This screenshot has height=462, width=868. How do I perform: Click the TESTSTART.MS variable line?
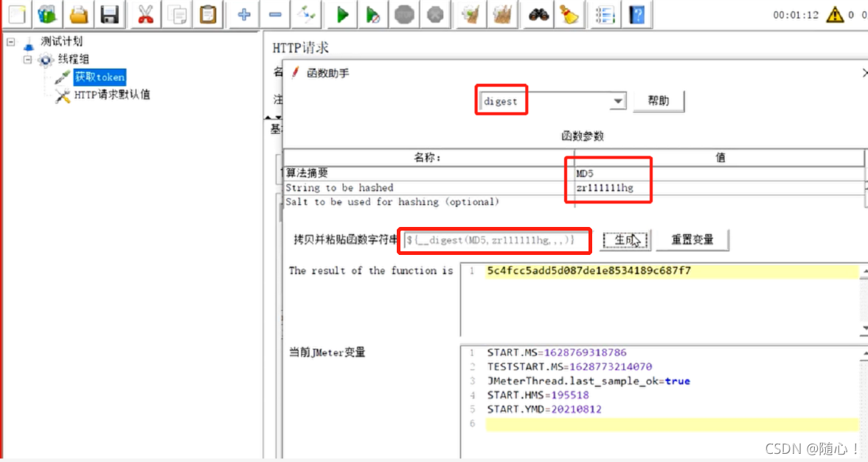point(569,366)
